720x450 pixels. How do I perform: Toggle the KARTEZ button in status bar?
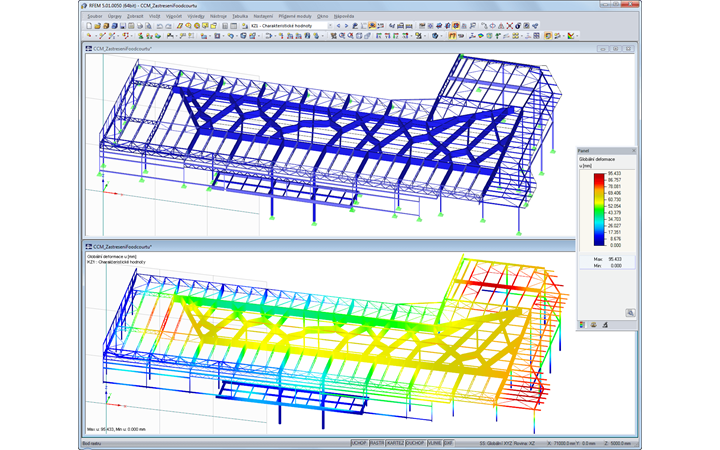pos(395,443)
